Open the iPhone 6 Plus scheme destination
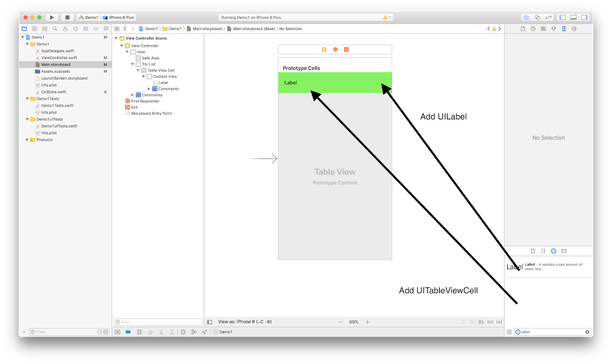Screen dimensions: 612x364 (x=119, y=17)
